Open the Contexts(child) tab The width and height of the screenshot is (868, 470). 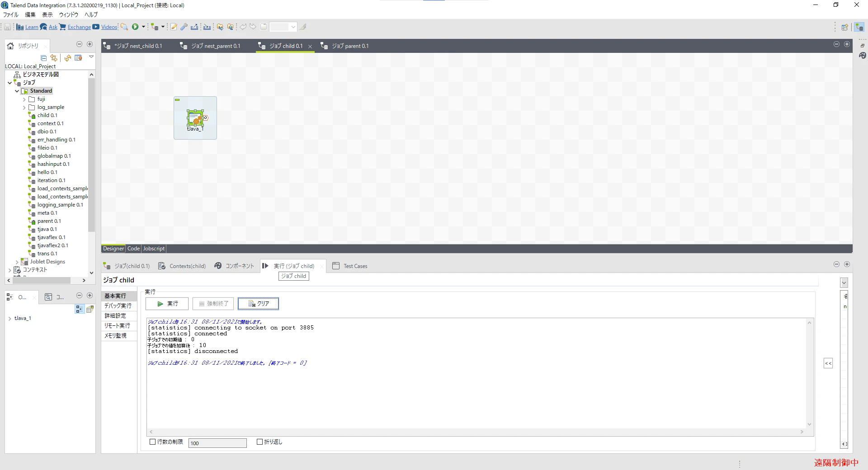click(x=182, y=266)
